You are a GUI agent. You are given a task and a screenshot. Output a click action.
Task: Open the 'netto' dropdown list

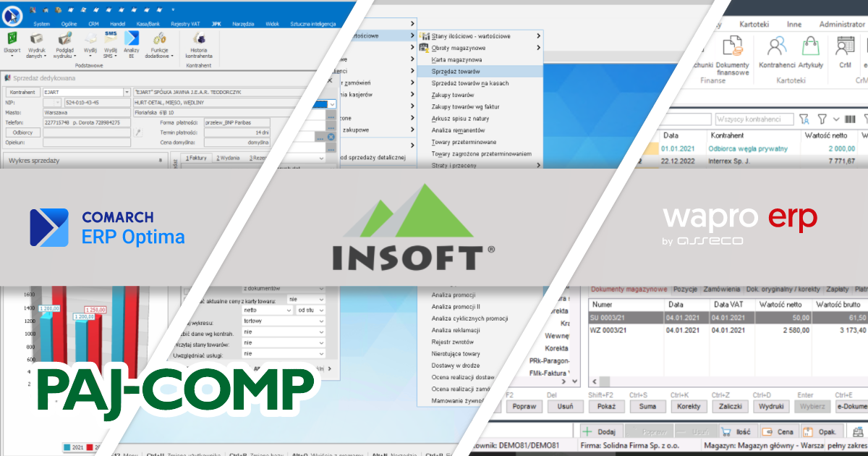pos(319,310)
